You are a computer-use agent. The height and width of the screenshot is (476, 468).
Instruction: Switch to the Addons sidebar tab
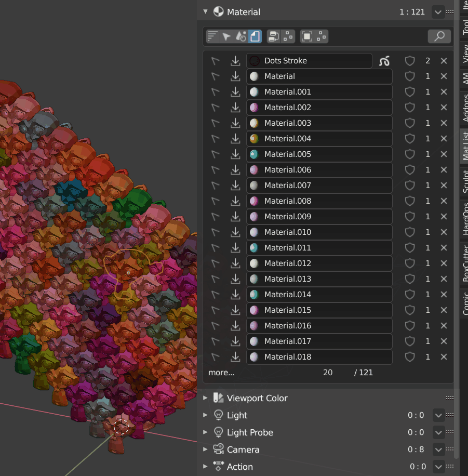465,108
